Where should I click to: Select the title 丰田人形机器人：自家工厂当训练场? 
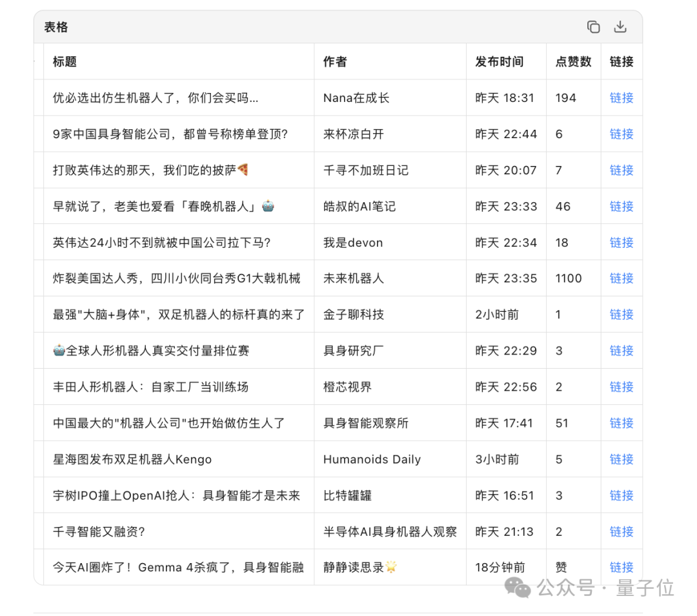tap(150, 387)
